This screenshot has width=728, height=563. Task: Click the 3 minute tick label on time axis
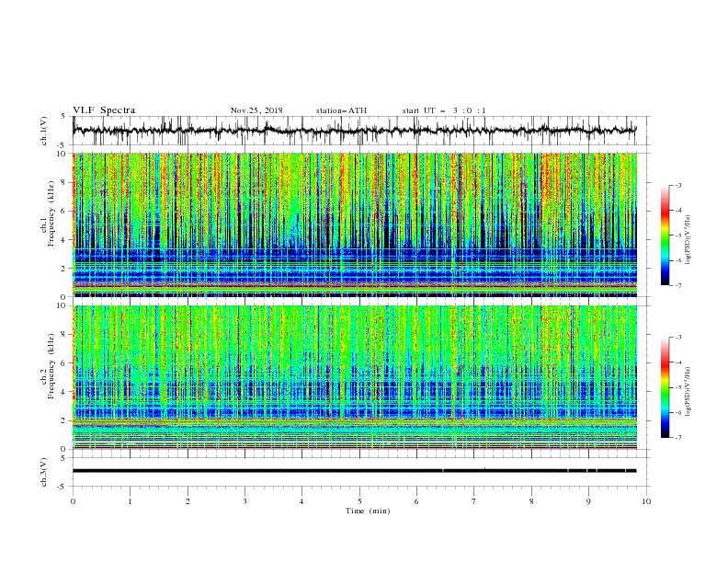pyautogui.click(x=245, y=501)
